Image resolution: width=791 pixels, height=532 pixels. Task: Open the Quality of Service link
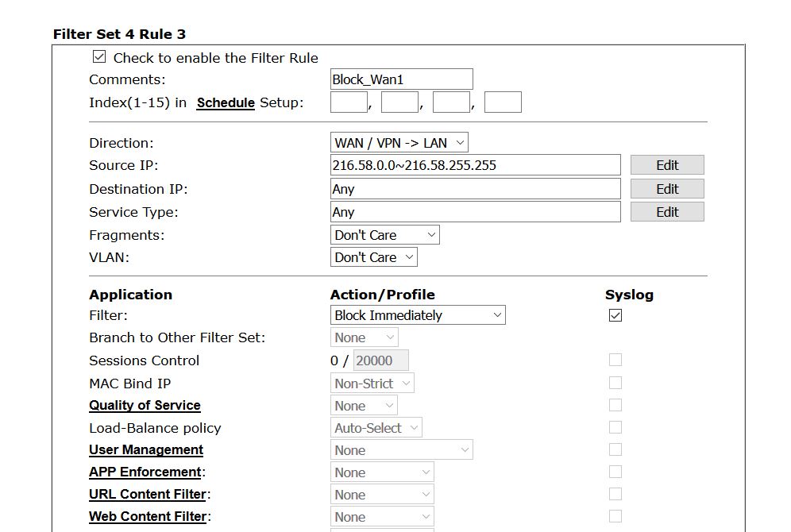coord(145,406)
